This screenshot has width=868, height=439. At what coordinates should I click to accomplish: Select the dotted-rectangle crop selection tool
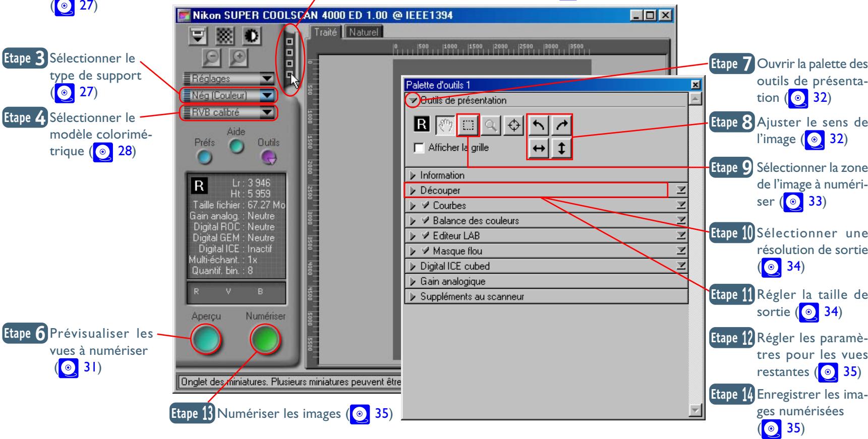[x=468, y=125]
